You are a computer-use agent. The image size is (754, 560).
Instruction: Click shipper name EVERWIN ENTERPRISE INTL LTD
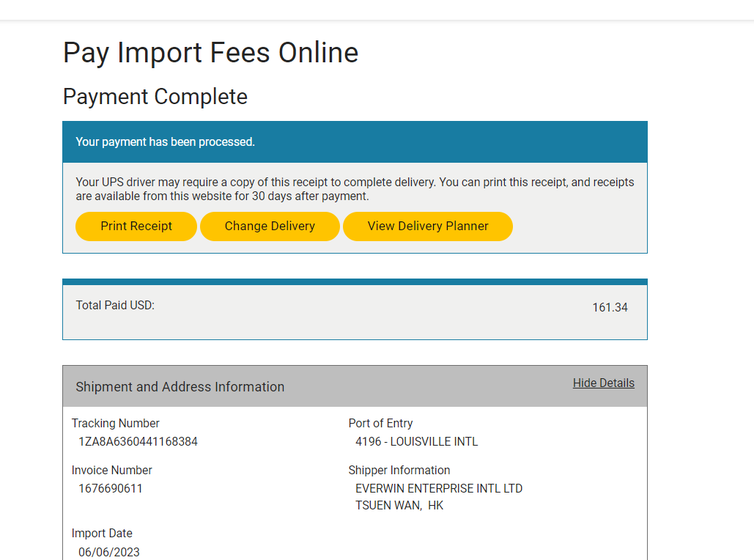439,488
